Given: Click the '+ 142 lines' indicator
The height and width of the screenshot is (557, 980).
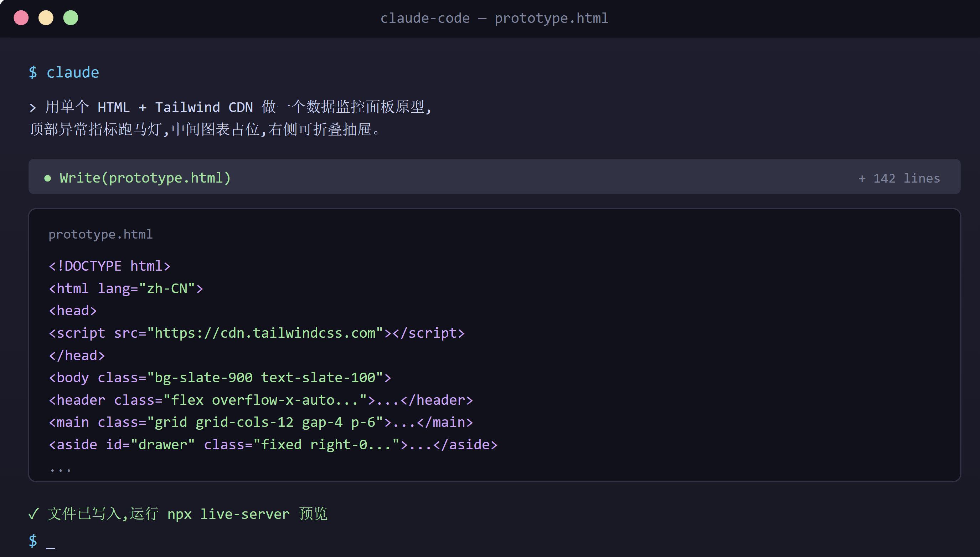Looking at the screenshot, I should 899,178.
